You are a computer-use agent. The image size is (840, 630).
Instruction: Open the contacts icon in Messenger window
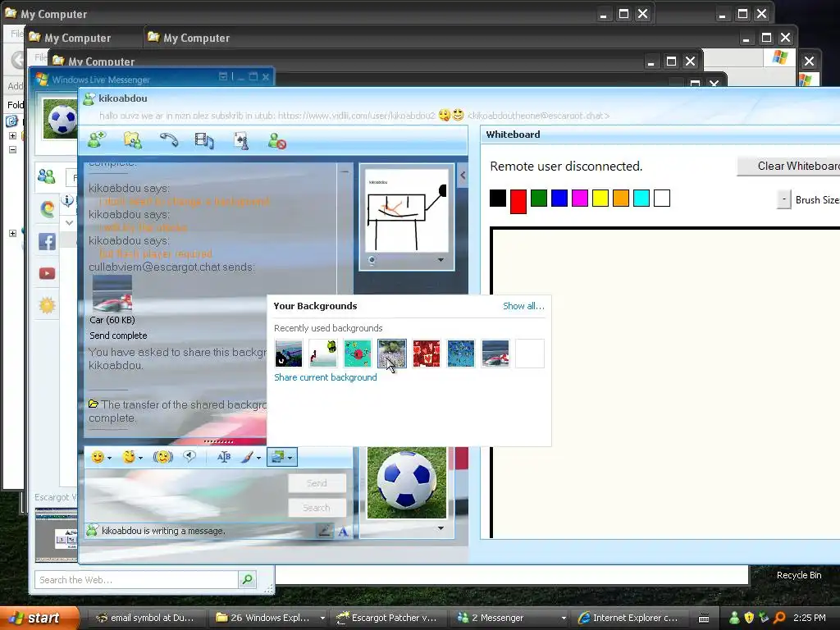tap(47, 176)
